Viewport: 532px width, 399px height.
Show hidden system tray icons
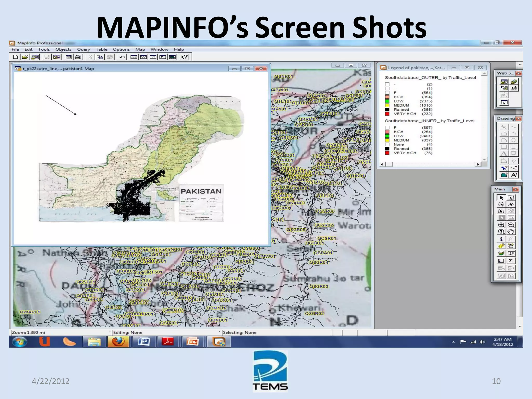(x=454, y=342)
